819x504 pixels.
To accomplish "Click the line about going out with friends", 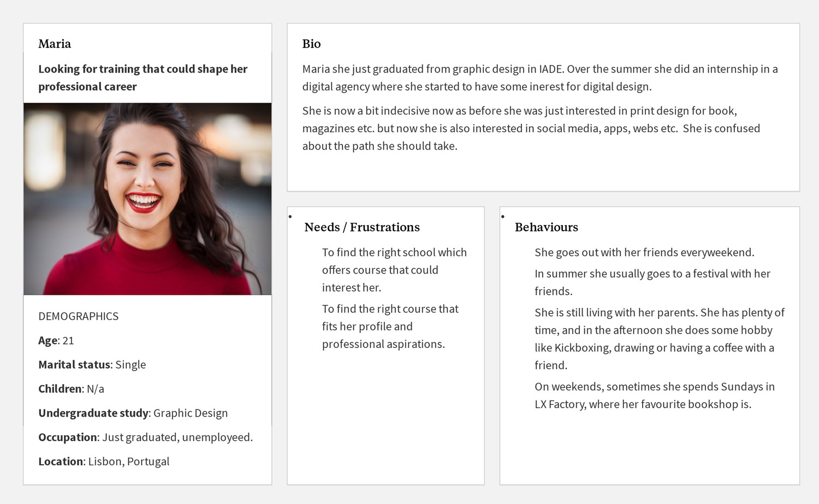I will [x=644, y=252].
